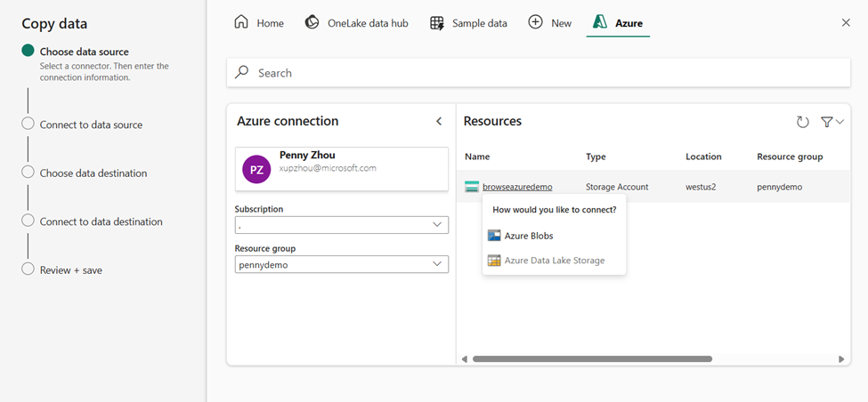This screenshot has width=868, height=402.
Task: Click the horizontal scrollbar in Resources
Action: coord(592,359)
